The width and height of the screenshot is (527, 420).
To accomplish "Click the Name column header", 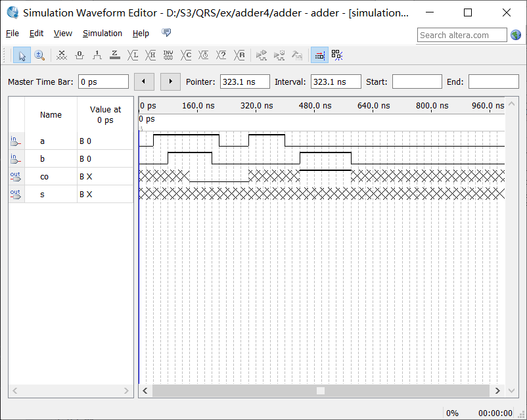I will [51, 114].
